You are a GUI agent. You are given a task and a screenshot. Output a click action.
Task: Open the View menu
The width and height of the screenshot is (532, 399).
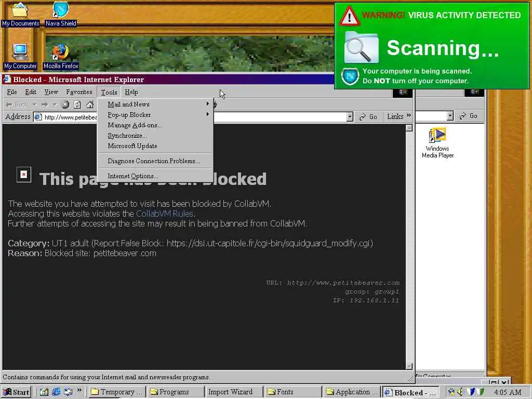tap(51, 92)
